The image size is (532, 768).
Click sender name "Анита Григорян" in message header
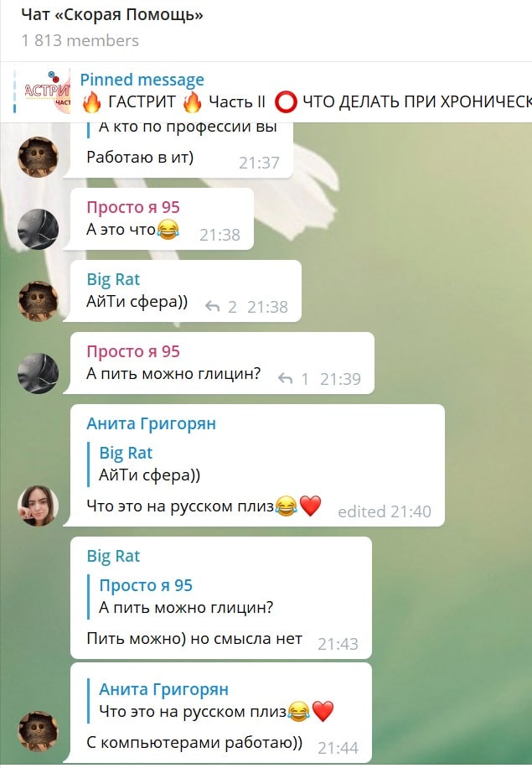[152, 423]
